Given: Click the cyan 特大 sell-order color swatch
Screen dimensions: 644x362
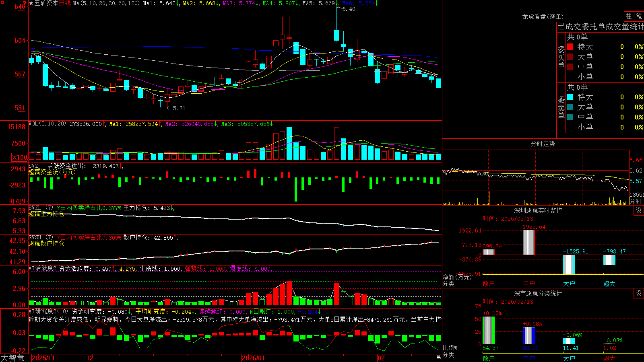Looking at the screenshot, I should tap(570, 97).
